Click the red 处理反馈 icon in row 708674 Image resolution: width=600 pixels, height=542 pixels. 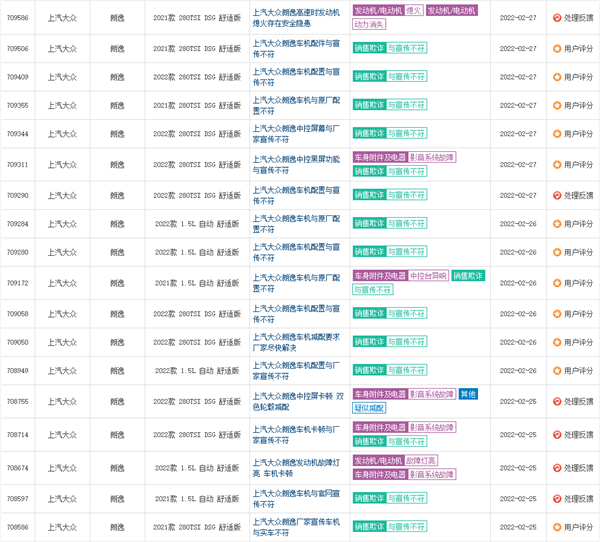click(557, 468)
